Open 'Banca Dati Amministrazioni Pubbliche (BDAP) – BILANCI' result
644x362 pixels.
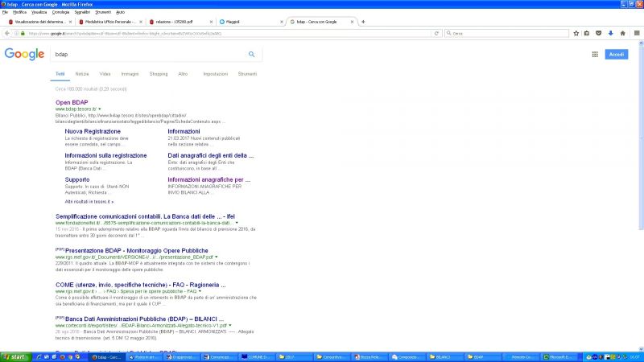pyautogui.click(x=144, y=319)
